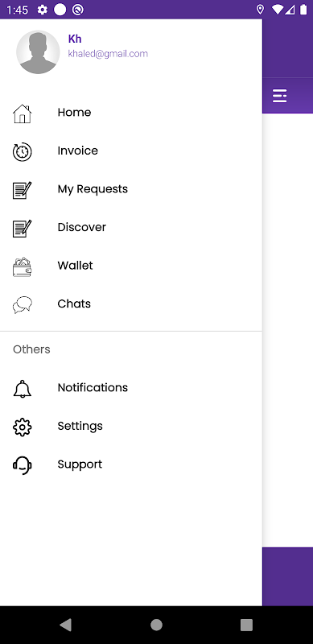Tap the Android back navigation button
The height and width of the screenshot is (644, 313).
pyautogui.click(x=66, y=625)
